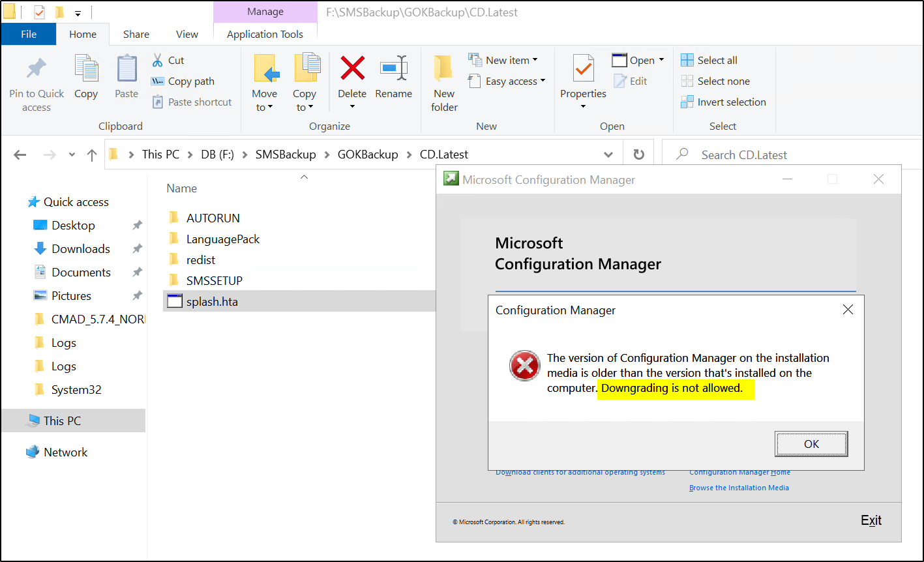
Task: Open System32 in the navigation pane
Action: (x=76, y=390)
